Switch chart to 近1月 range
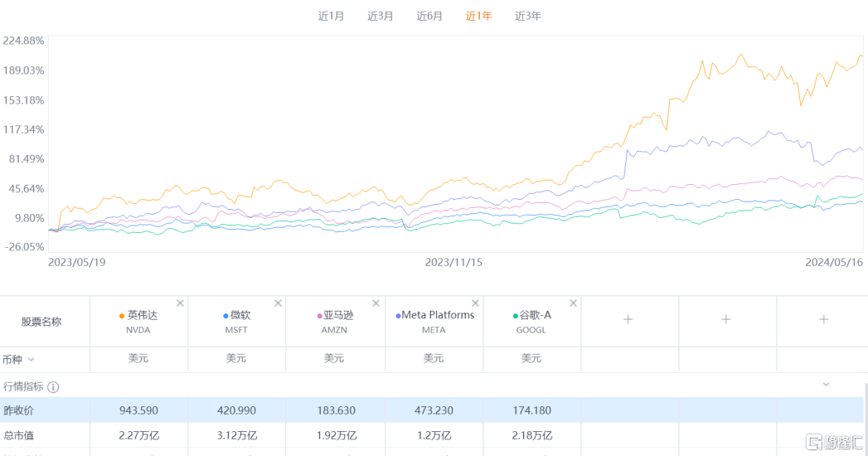868x456 pixels. pos(331,16)
